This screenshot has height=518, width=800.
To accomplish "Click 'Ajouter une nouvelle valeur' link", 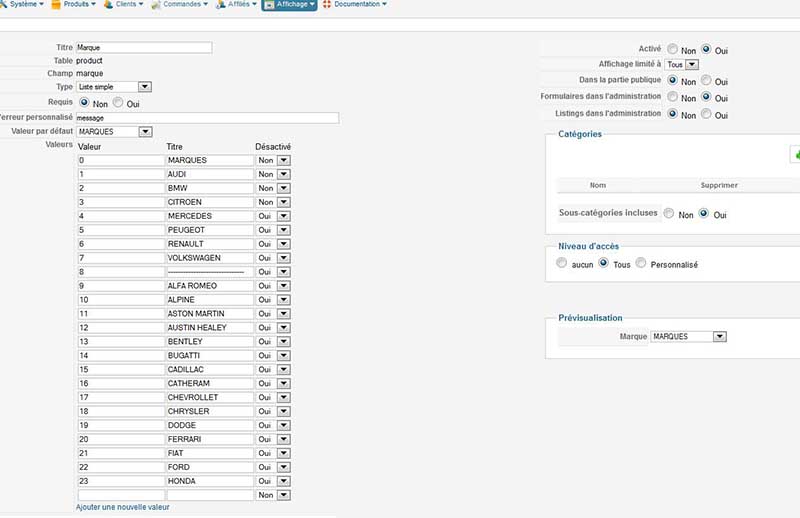I will pos(122,507).
